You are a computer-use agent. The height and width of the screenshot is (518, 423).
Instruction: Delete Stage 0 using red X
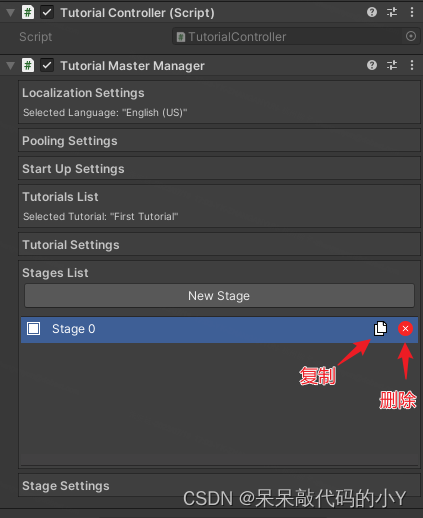pos(405,329)
